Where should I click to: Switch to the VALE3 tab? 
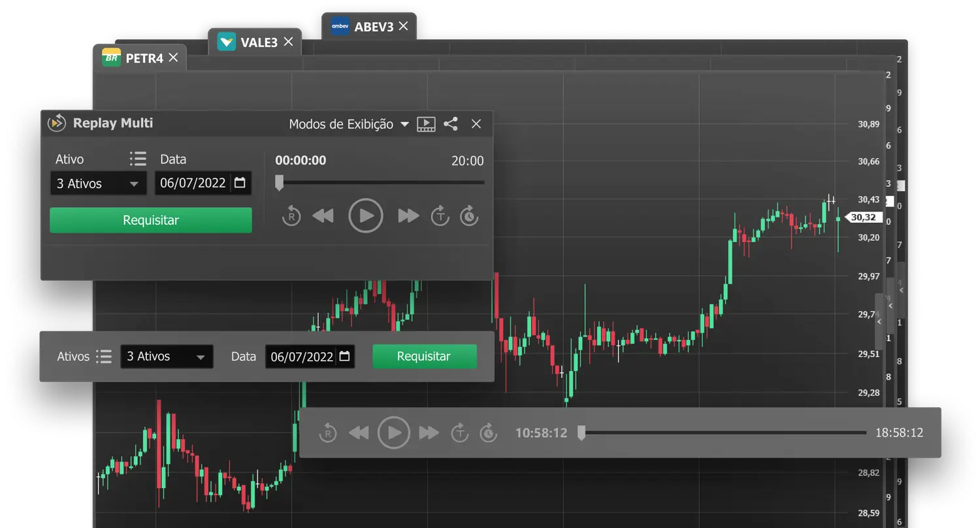[259, 42]
